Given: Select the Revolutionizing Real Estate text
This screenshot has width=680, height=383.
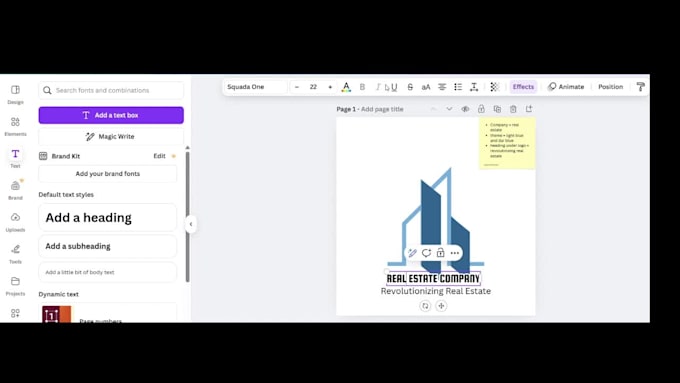Looking at the screenshot, I should 436,291.
